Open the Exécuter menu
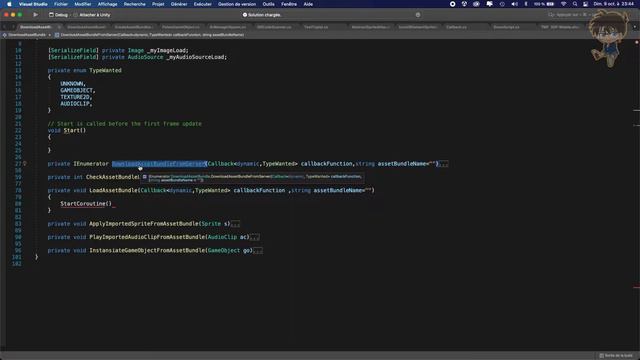Image resolution: width=640 pixels, height=360 pixels. click(202, 4)
